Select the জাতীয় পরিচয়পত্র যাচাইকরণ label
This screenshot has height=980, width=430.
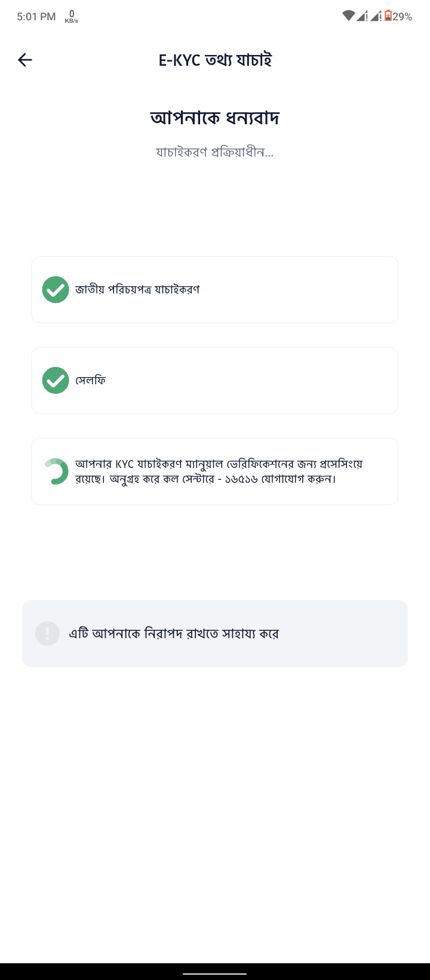137,290
